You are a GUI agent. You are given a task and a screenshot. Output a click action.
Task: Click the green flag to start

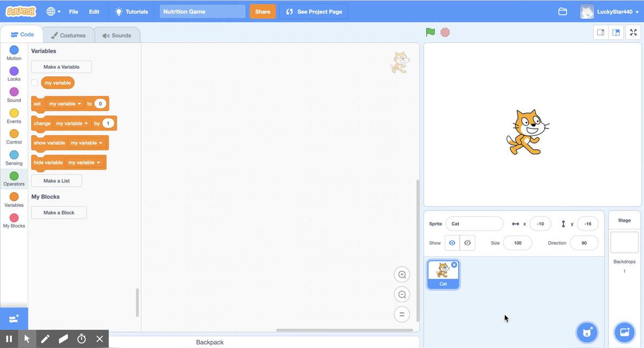pyautogui.click(x=430, y=32)
